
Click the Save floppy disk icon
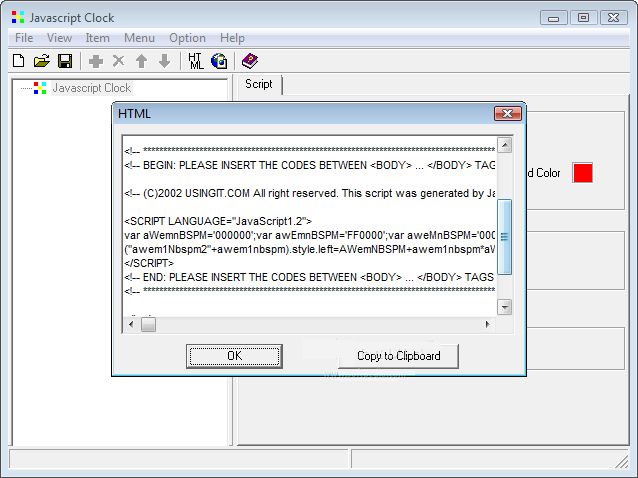[64, 61]
